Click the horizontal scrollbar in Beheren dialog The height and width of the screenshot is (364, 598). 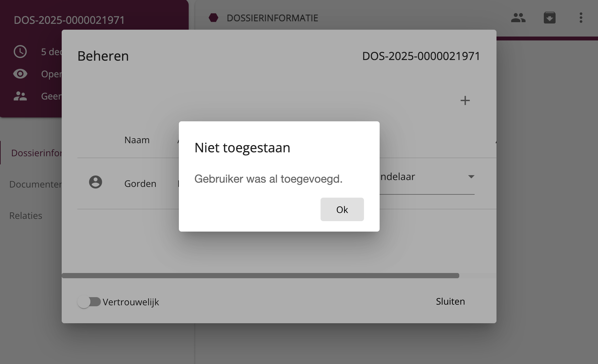[x=260, y=276]
